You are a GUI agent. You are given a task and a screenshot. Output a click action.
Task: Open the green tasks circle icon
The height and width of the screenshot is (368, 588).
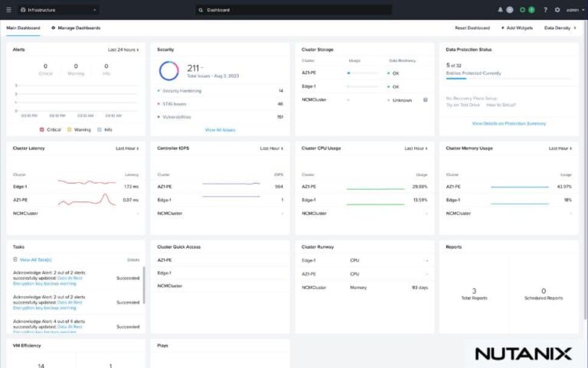tap(522, 10)
